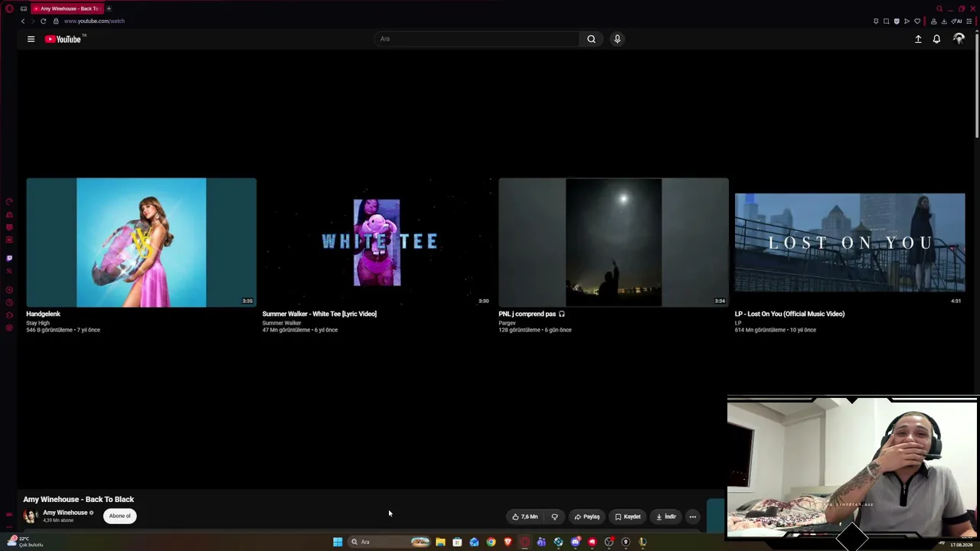980x551 pixels.
Task: Open the Handgelenk video title link
Action: click(x=43, y=314)
